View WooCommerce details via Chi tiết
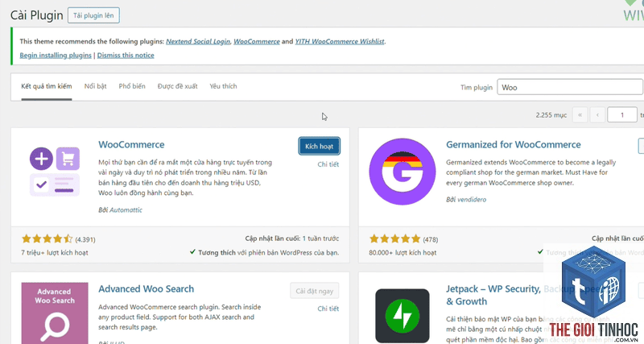 pos(328,164)
